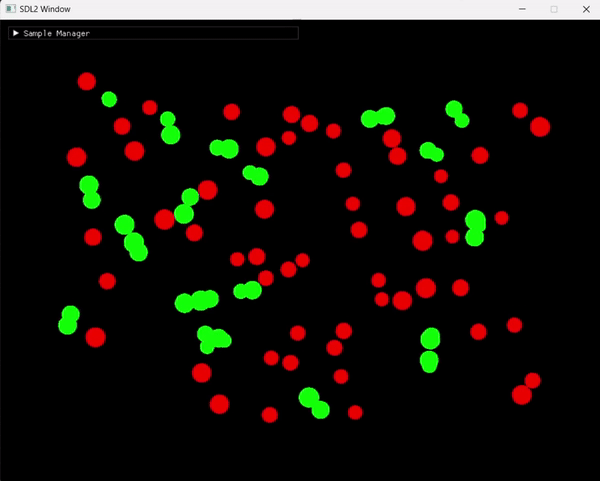Pick the large red circle farthest right at top

click(540, 127)
